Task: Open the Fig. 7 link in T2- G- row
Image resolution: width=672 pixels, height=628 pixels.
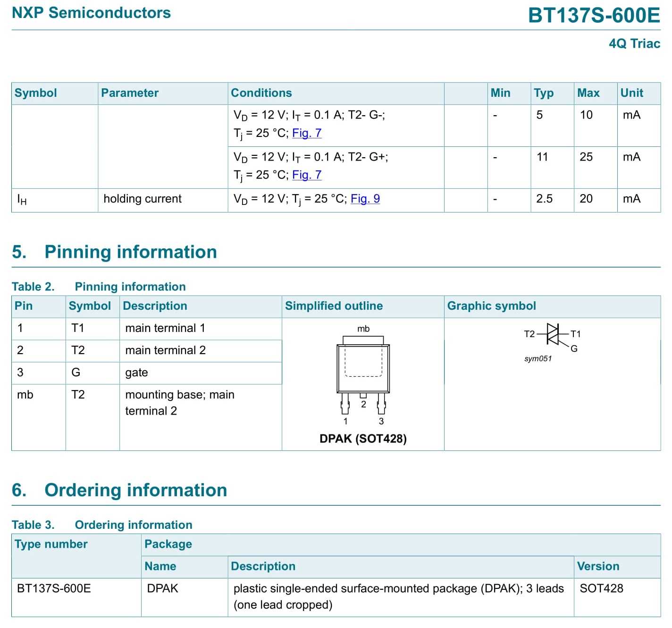Action: [307, 133]
